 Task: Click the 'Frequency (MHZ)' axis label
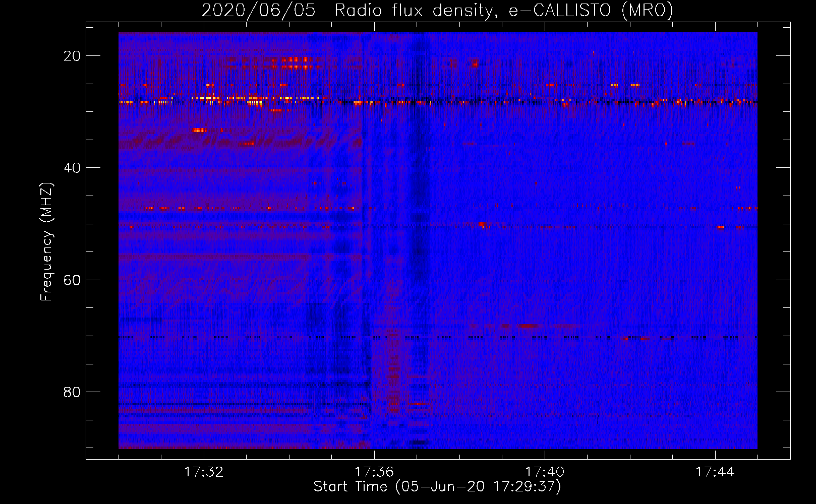click(x=46, y=242)
